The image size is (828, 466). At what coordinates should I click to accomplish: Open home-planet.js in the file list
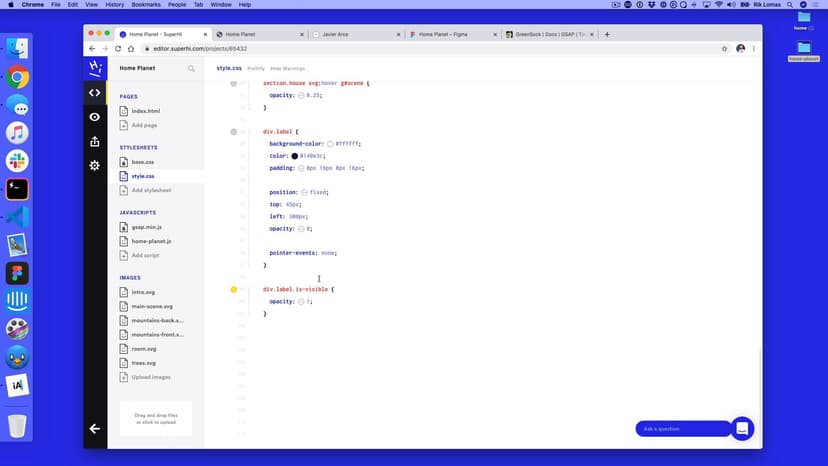151,241
